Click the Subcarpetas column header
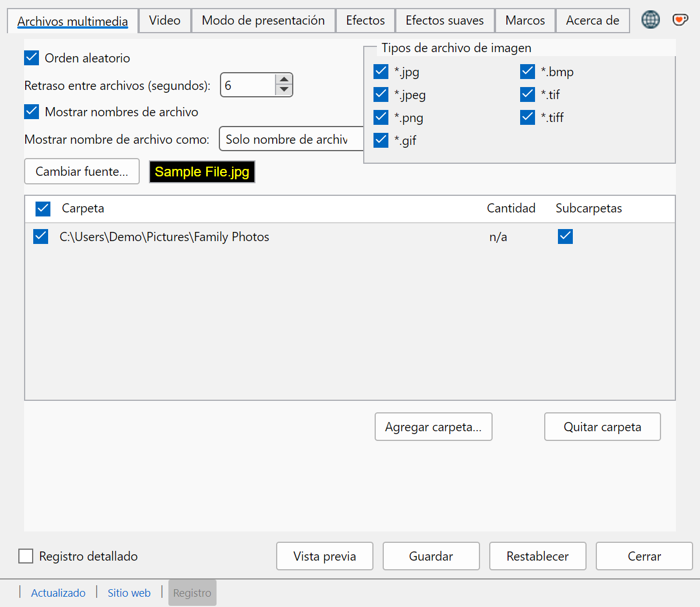 pyautogui.click(x=589, y=208)
